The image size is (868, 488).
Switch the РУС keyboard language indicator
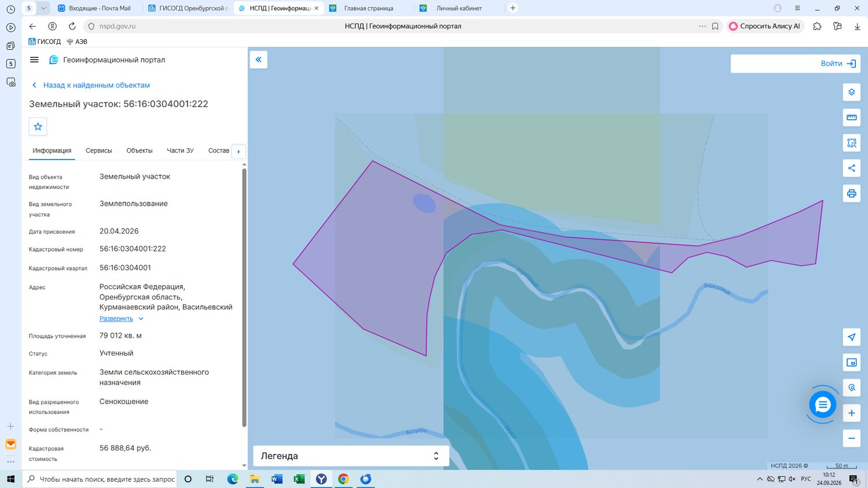(x=806, y=479)
